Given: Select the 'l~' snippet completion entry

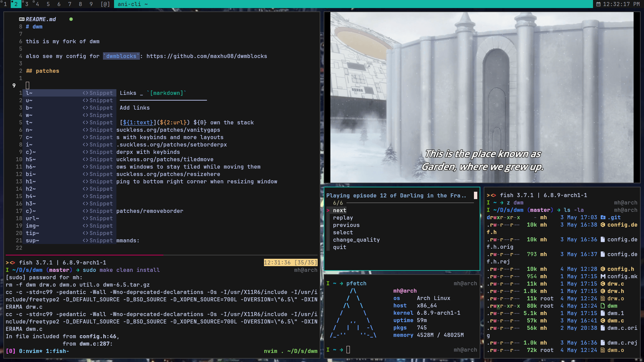Looking at the screenshot, I should coord(69,93).
